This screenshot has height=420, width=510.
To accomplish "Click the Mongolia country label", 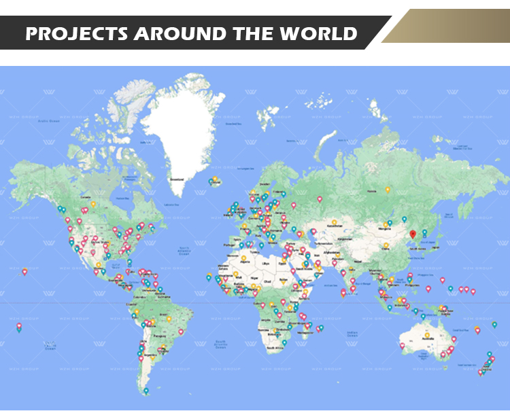I will pos(385,229).
